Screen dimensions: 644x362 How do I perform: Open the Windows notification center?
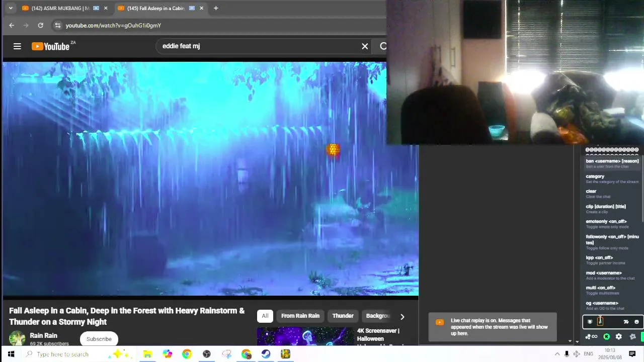632,354
